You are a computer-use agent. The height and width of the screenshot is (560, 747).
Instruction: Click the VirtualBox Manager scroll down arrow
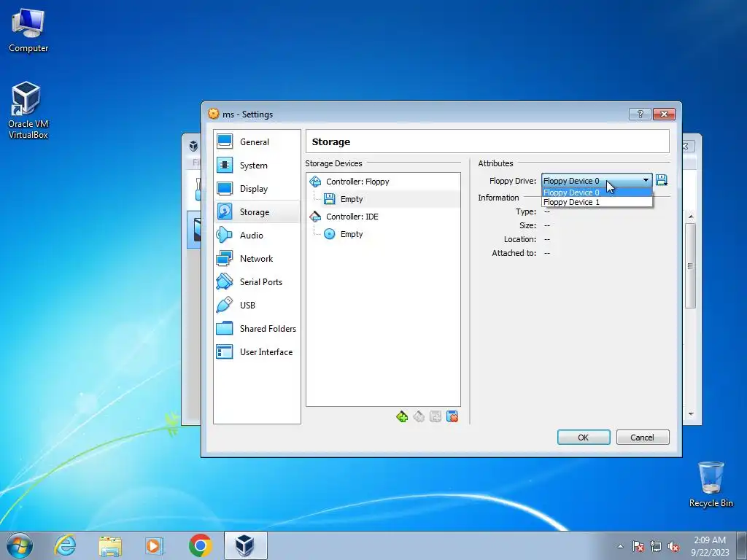pos(691,414)
